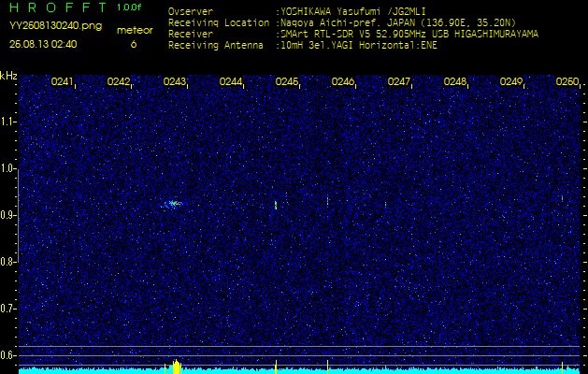The width and height of the screenshot is (588, 374).
Task: Click the meteor echo streak before 0246
Action: click(327, 201)
